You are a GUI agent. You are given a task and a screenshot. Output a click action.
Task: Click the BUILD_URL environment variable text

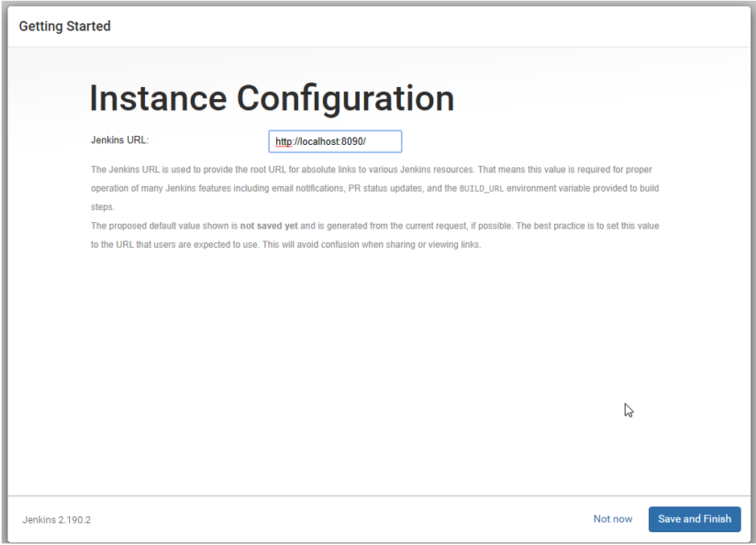tap(481, 188)
